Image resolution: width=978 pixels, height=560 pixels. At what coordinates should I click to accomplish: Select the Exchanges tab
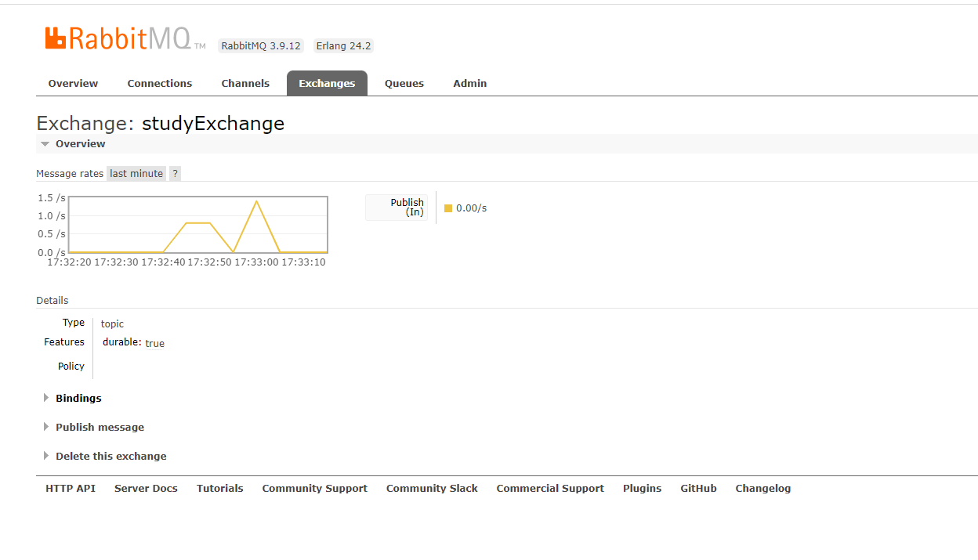tap(327, 83)
